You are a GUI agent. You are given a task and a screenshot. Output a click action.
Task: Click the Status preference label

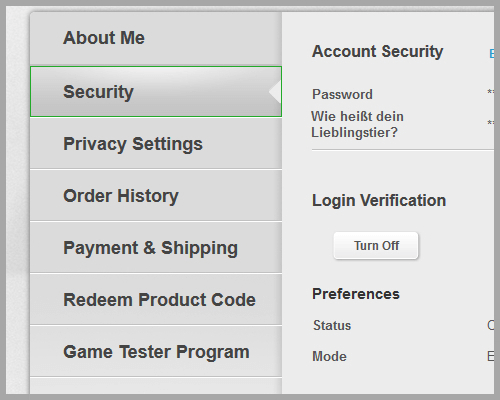332,325
